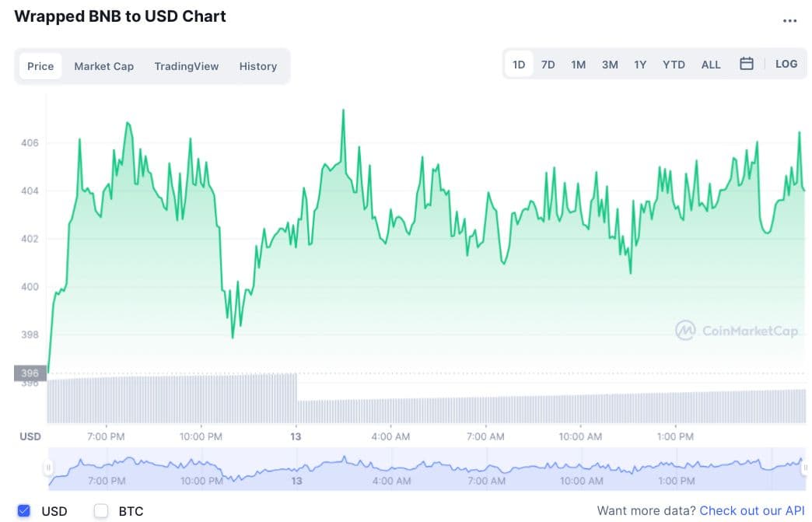Screen dimensions: 812x522
Task: Show ALL time price history
Action: coord(711,65)
